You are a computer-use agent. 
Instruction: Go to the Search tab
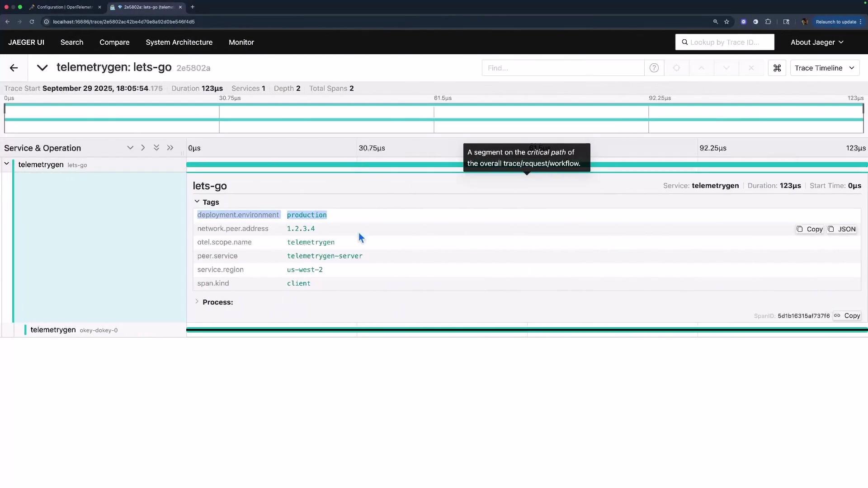pos(72,42)
